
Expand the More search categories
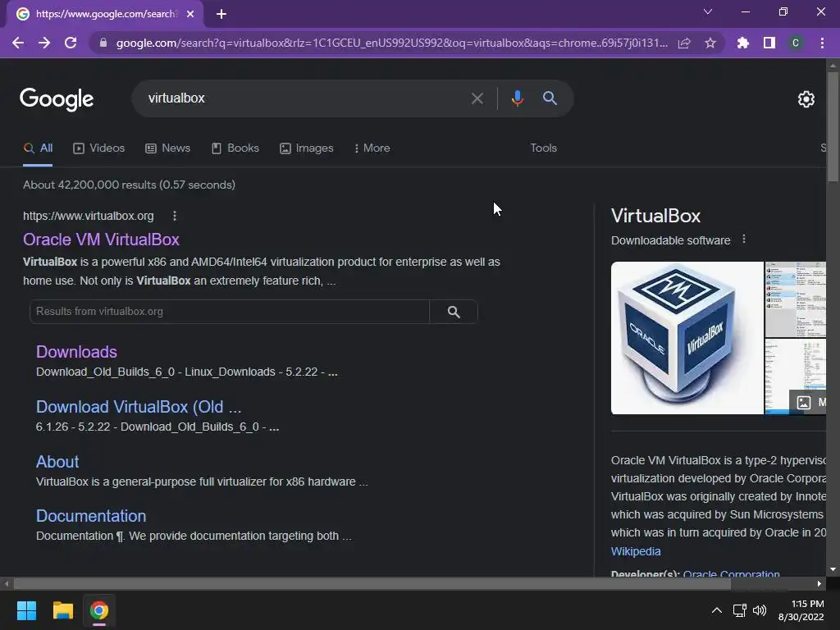(372, 148)
